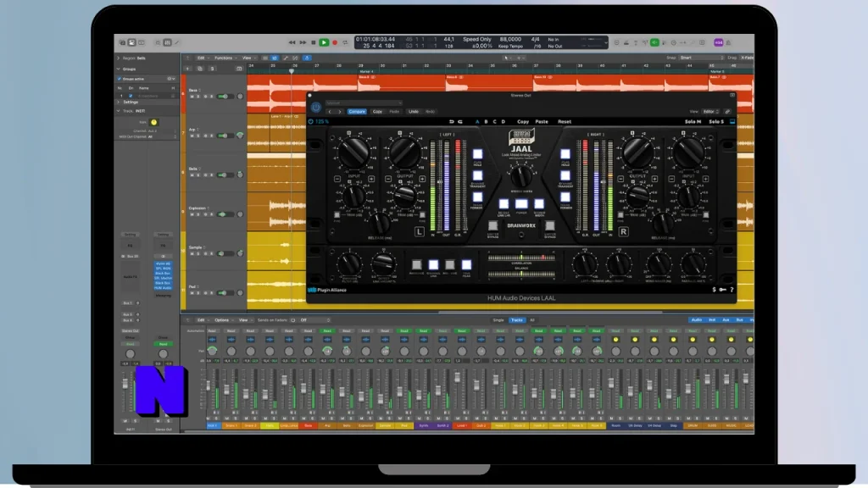Mute the Bass track
Image resolution: width=868 pixels, height=488 pixels.
(x=192, y=97)
